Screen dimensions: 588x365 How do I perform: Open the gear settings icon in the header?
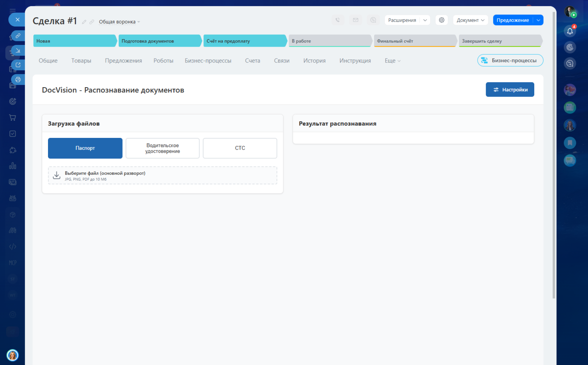[x=442, y=20]
